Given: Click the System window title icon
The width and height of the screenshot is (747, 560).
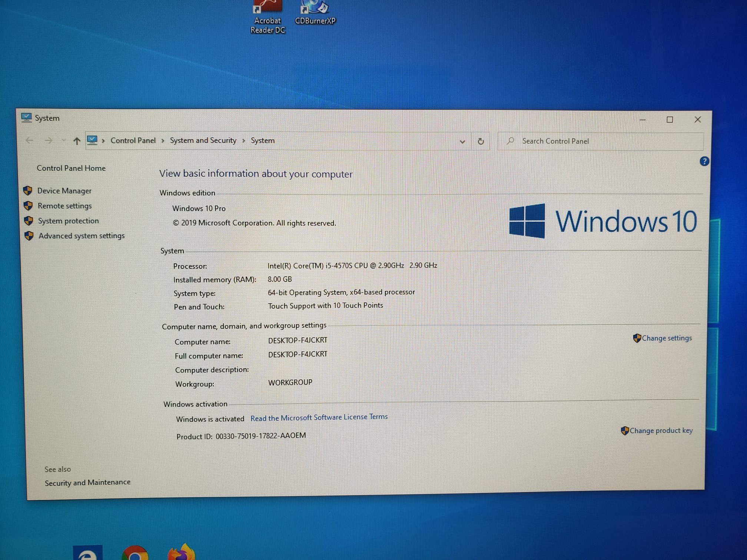Looking at the screenshot, I should [26, 118].
